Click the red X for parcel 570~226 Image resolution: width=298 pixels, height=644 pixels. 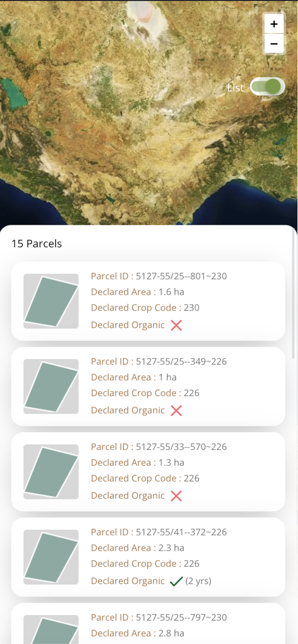pyautogui.click(x=176, y=496)
